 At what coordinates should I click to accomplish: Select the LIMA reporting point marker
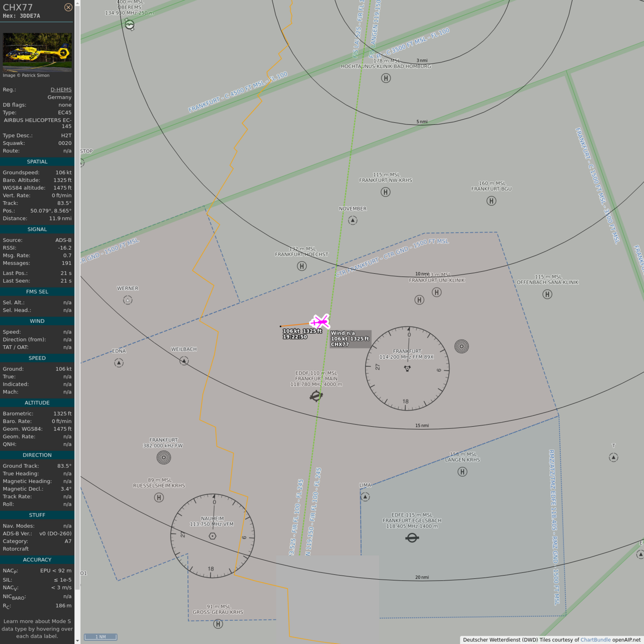[x=365, y=497]
